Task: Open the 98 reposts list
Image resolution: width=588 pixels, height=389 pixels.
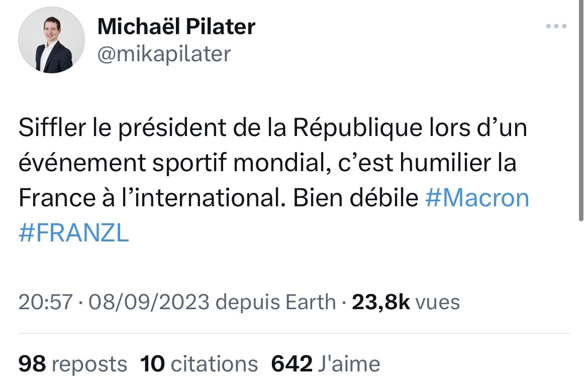Action: [x=73, y=363]
